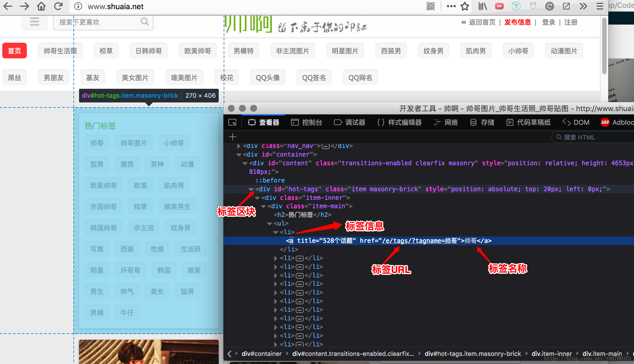Click the 首页 red navigation button

pos(15,51)
